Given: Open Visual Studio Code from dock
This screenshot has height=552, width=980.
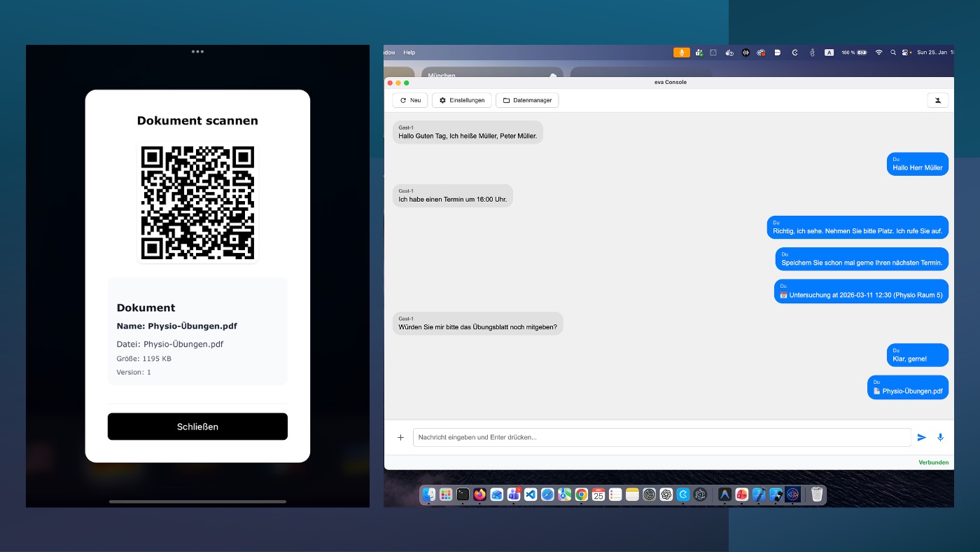Looking at the screenshot, I should (x=530, y=495).
